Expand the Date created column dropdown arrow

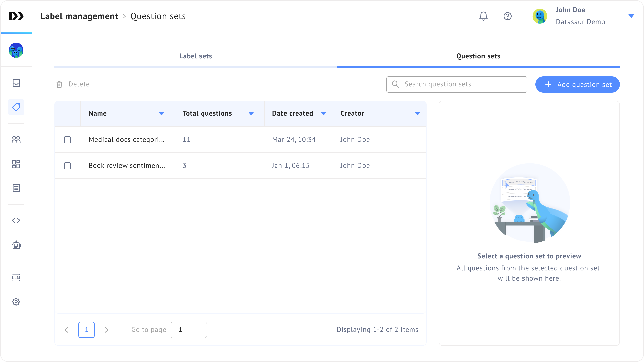click(x=324, y=114)
